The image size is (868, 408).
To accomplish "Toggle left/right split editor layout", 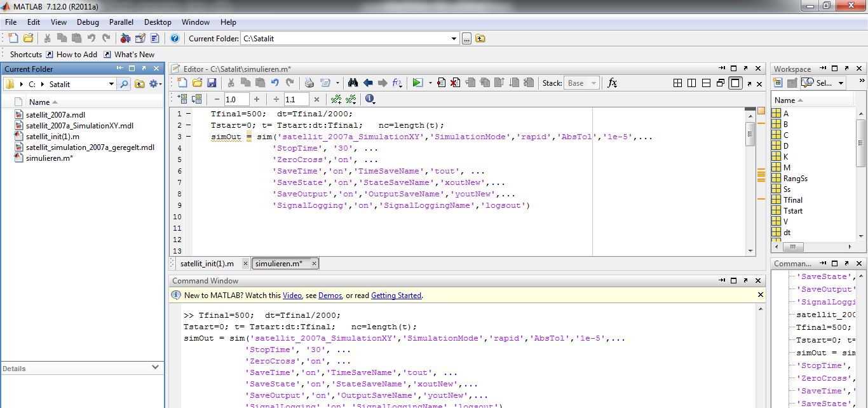I will pos(691,83).
